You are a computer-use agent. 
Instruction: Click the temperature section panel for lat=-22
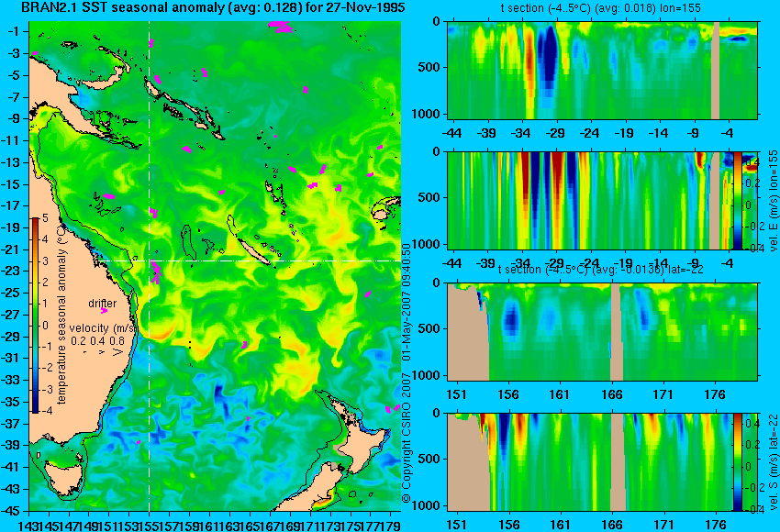pos(602,332)
